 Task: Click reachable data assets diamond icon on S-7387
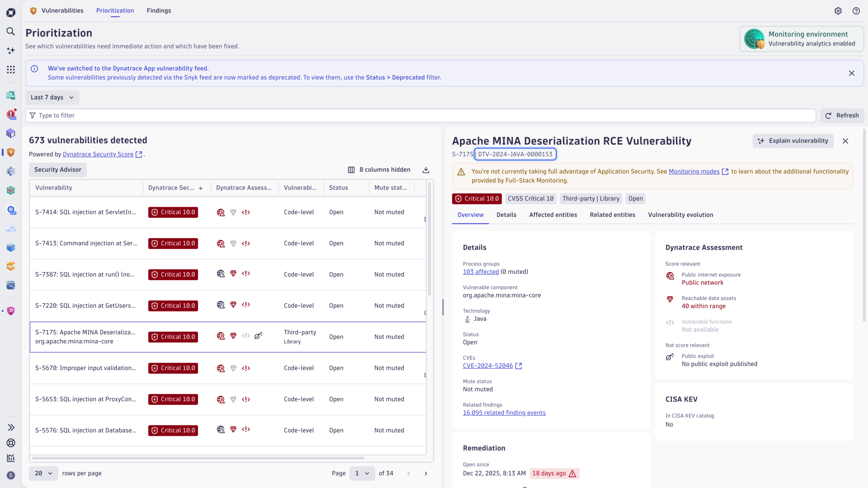click(233, 274)
